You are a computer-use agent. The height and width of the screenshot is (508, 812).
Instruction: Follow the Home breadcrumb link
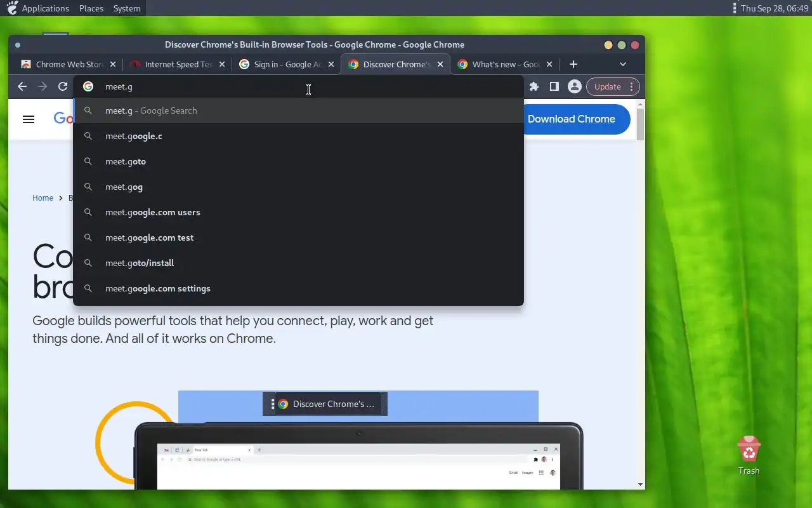pyautogui.click(x=43, y=198)
